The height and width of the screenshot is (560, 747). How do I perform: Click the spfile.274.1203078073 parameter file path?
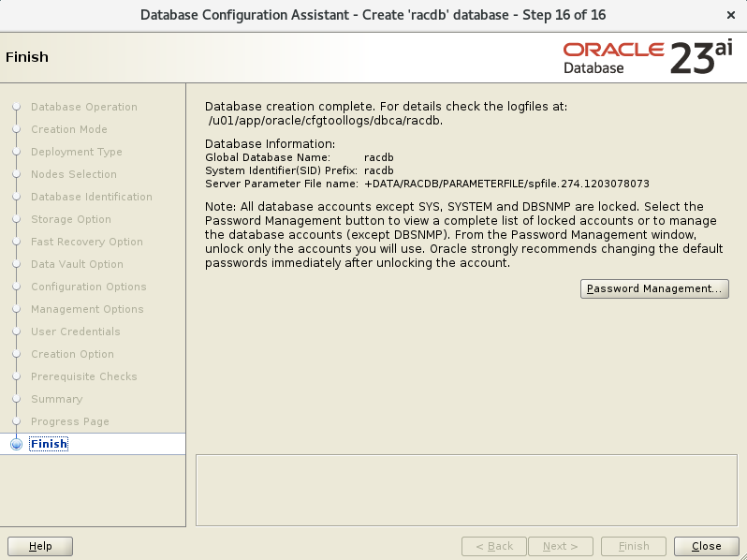(x=506, y=184)
